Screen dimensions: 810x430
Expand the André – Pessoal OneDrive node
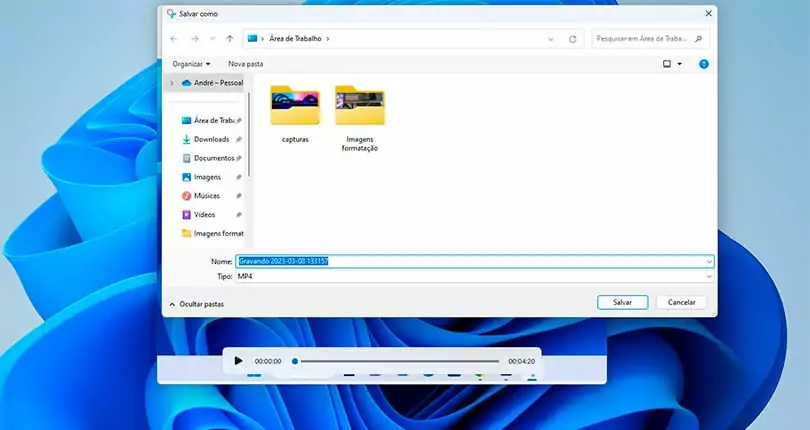[172, 83]
